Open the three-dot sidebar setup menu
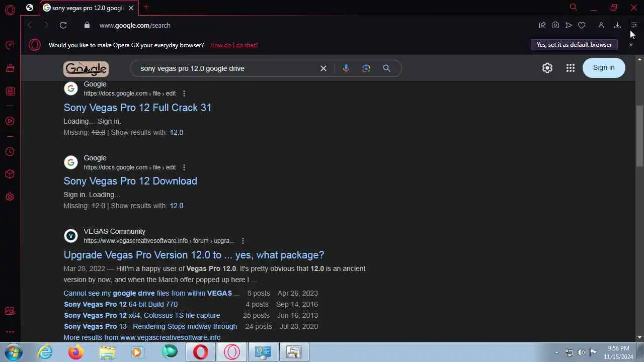Viewport: 644px width, 362px height. 10,332
